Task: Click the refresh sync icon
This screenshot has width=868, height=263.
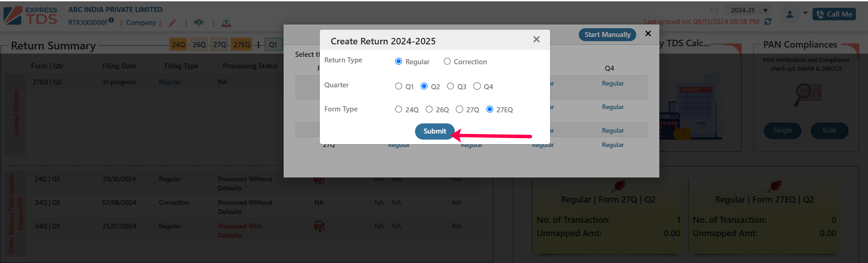Action: coord(768,22)
